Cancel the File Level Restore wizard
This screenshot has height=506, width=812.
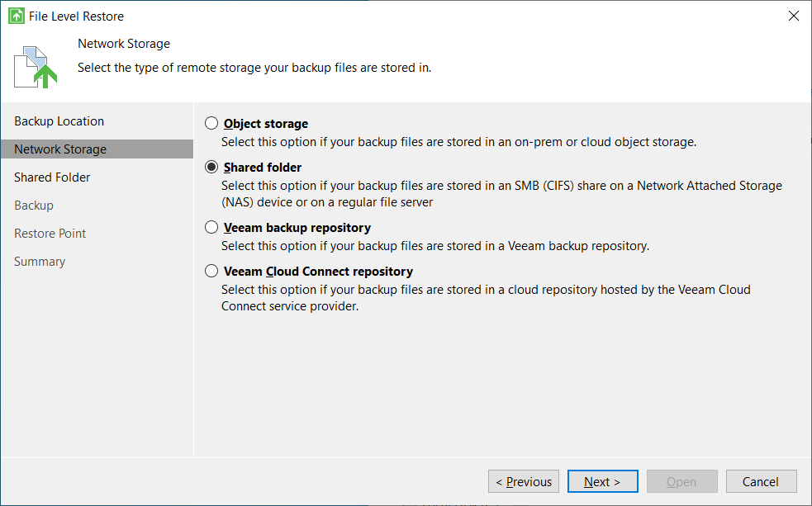coord(762,482)
